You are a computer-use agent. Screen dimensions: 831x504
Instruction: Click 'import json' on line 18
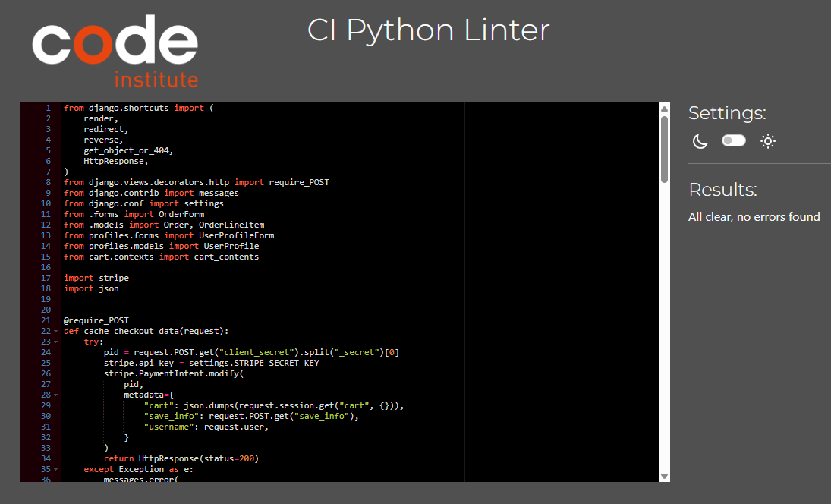(91, 288)
